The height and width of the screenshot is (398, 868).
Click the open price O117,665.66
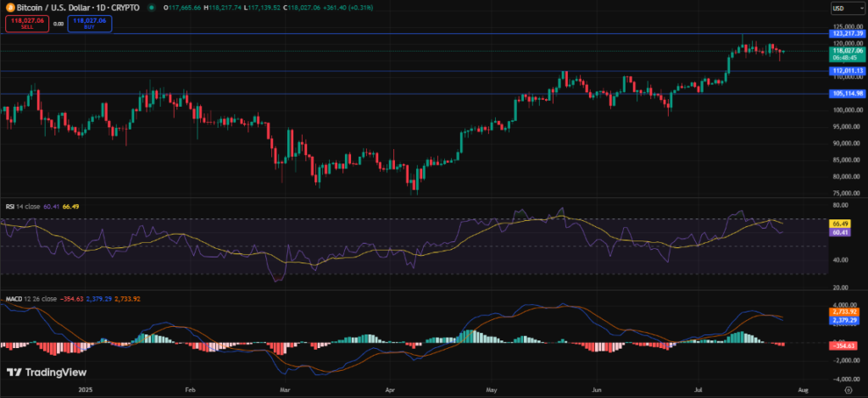click(x=183, y=8)
